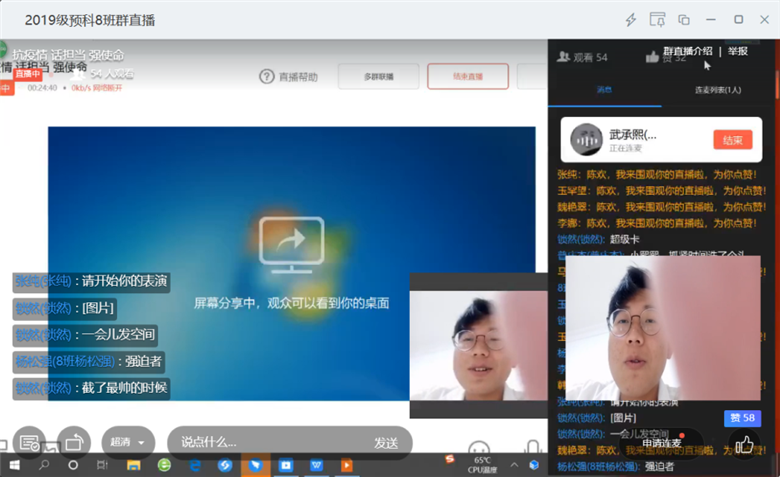Click the blue cube tray icon
This screenshot has width=780, height=477.
(x=534, y=465)
